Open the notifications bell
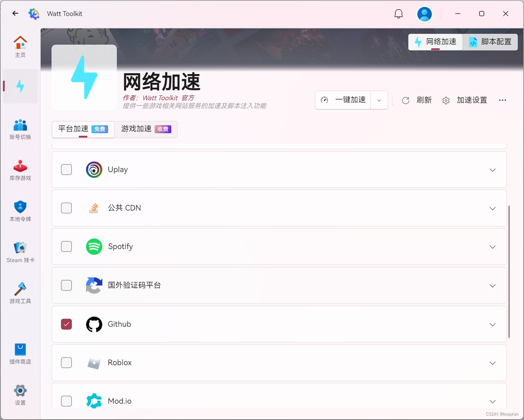Screen dimensions: 524x420 (398, 14)
